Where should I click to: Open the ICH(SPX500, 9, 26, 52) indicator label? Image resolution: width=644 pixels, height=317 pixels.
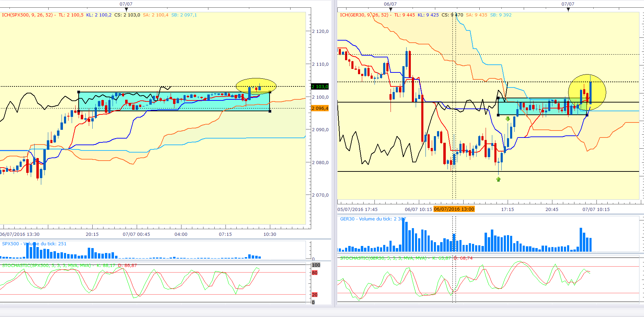click(27, 15)
